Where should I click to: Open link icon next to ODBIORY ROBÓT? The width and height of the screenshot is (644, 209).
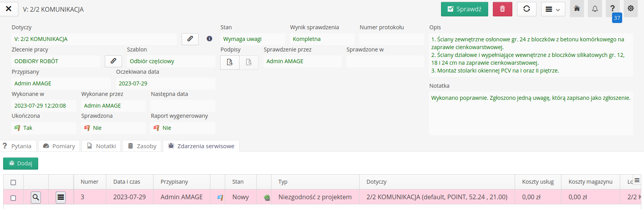click(113, 61)
